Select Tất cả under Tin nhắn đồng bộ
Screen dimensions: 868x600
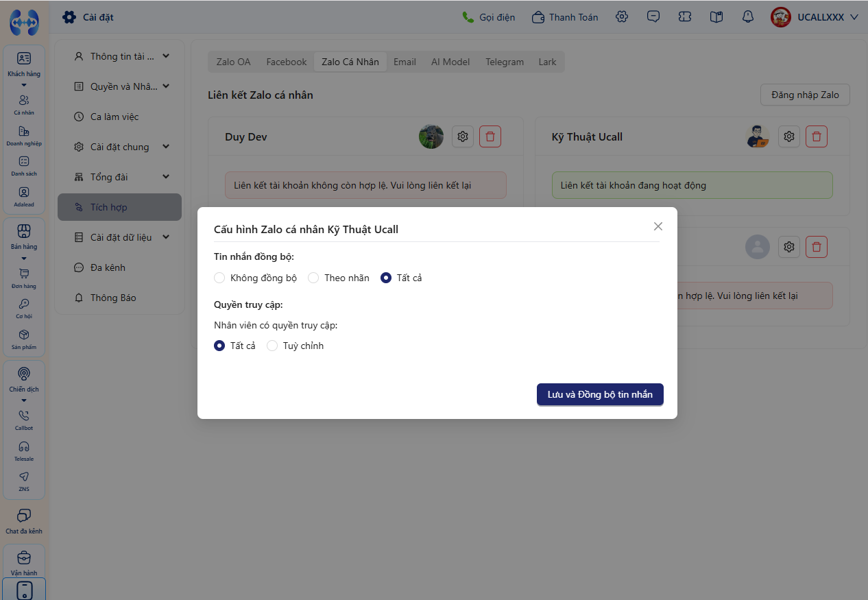386,278
